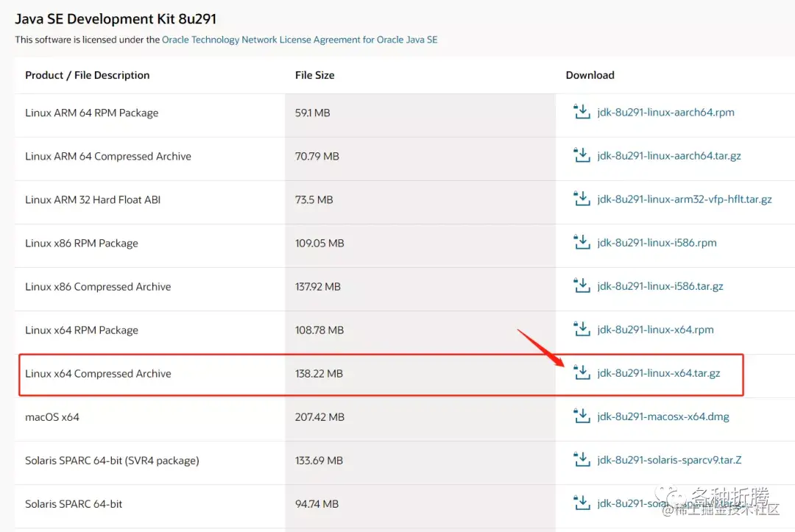
Task: Select Linux x86 RPM Package text
Action: [82, 244]
